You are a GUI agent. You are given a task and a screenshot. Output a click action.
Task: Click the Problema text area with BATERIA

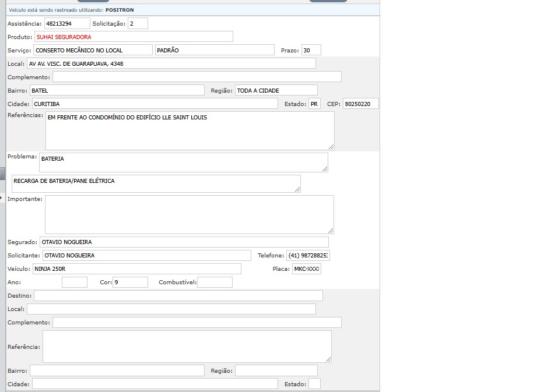(x=183, y=162)
